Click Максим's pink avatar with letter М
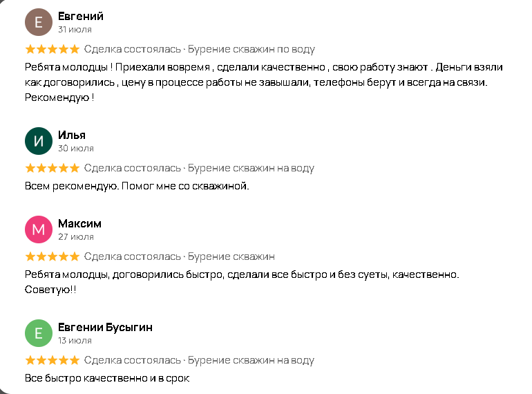The image size is (532, 394). point(38,229)
